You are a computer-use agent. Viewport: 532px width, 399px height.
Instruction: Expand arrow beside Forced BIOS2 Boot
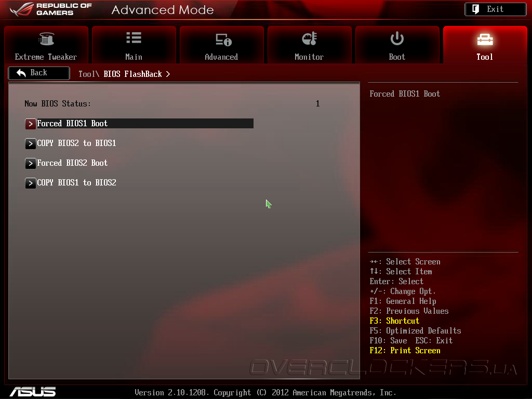(31, 163)
